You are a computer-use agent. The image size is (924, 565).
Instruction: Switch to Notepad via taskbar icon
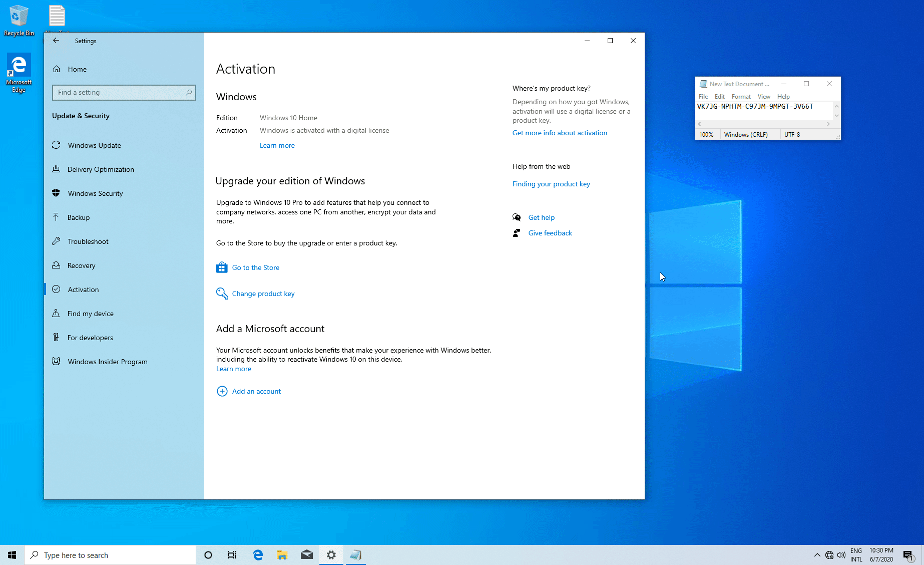click(356, 555)
